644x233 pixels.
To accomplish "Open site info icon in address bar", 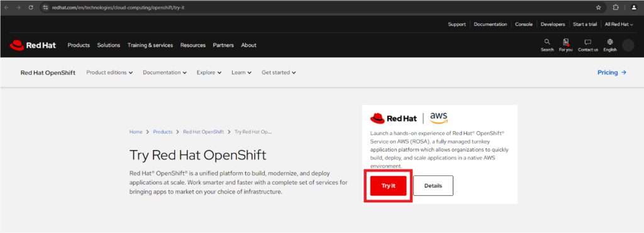I will (45, 8).
